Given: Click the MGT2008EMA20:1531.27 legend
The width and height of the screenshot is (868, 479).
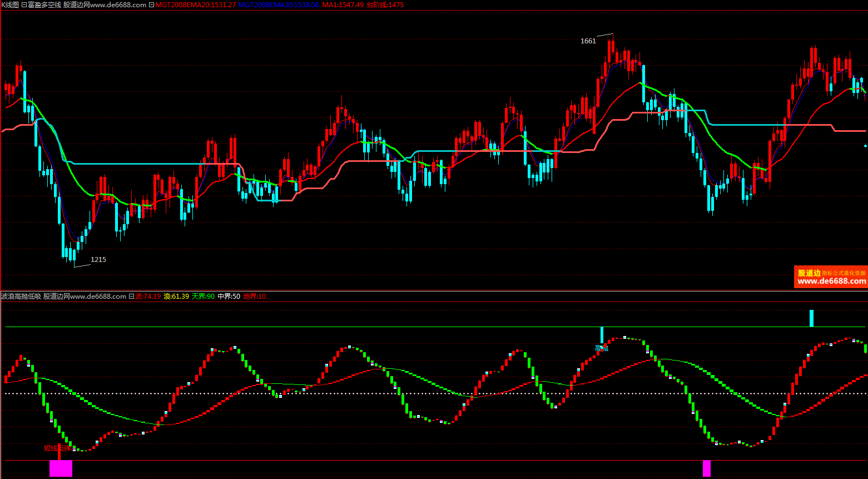Looking at the screenshot, I should (x=196, y=5).
